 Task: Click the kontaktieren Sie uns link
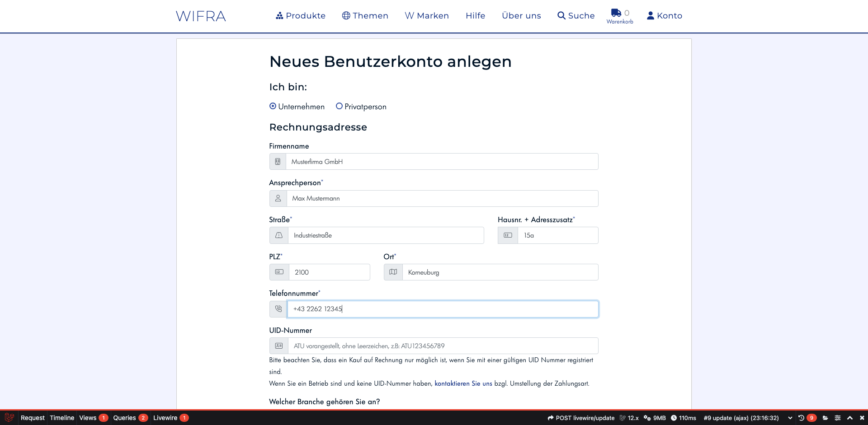tap(463, 383)
